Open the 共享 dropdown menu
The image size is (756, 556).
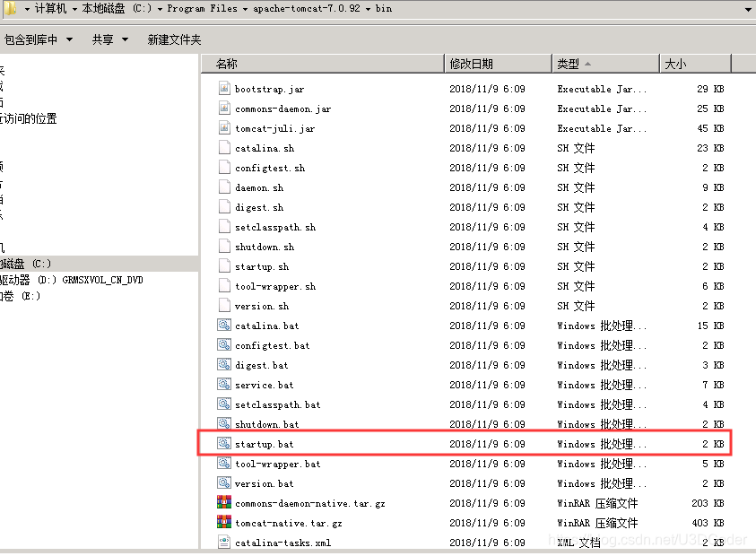(x=110, y=39)
